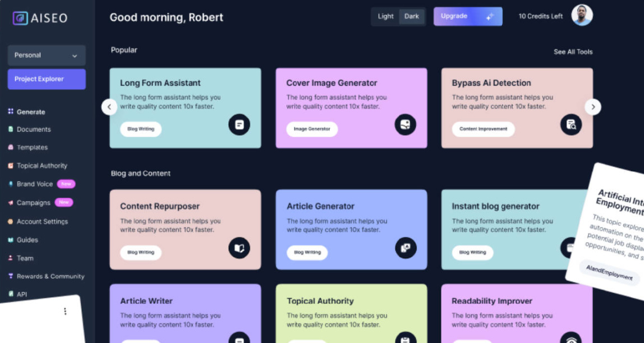Click Content Repurposer round icon
644x343 pixels.
coord(239,248)
